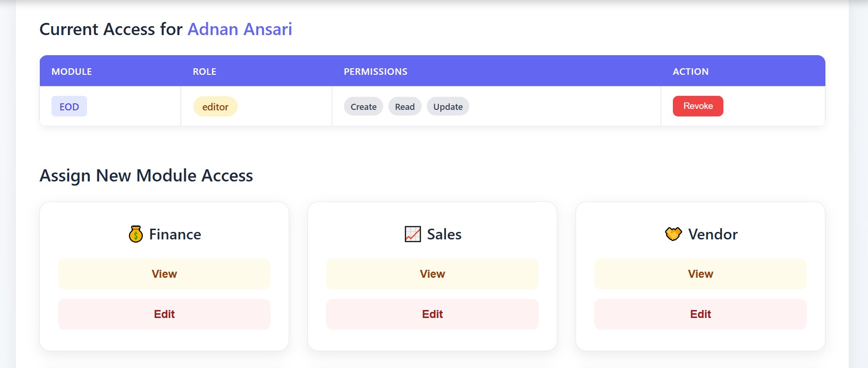Viewport: 868px width, 368px height.
Task: Assign View access for Finance
Action: 164,274
